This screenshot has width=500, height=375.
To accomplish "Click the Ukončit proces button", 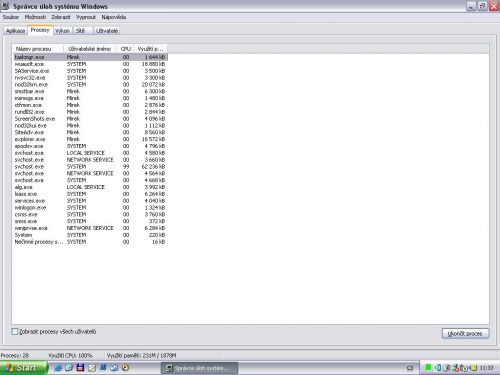I will [x=465, y=333].
